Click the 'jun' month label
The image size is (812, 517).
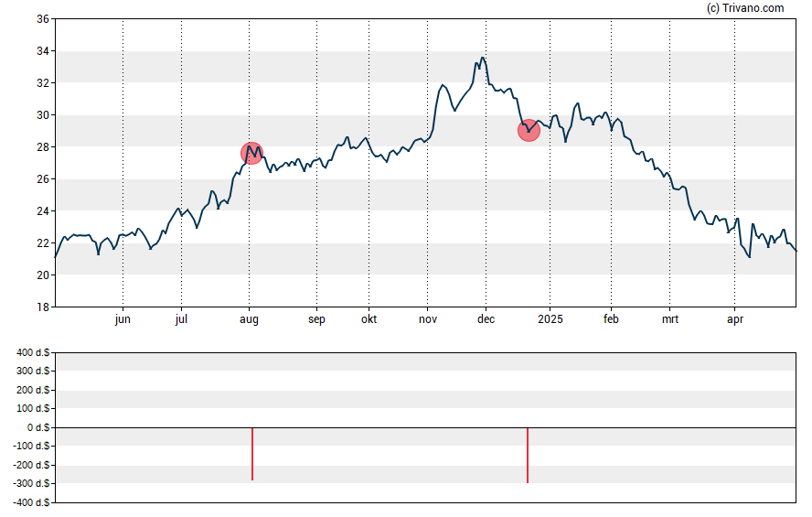tap(123, 319)
